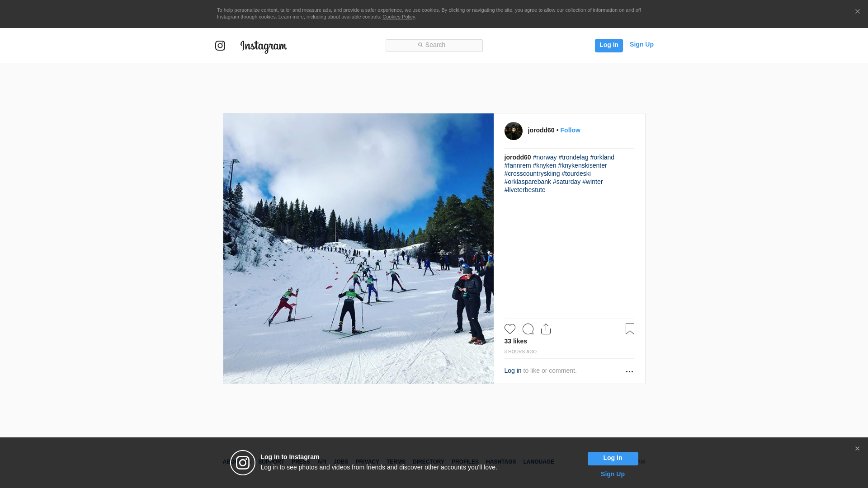Like the post with heart icon

coord(509,329)
